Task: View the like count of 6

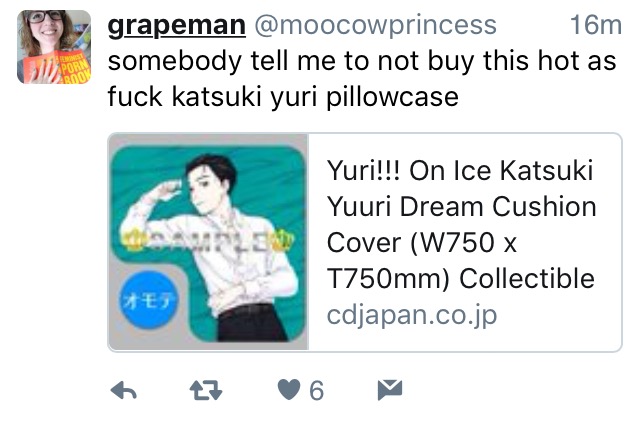Action: coord(317,390)
